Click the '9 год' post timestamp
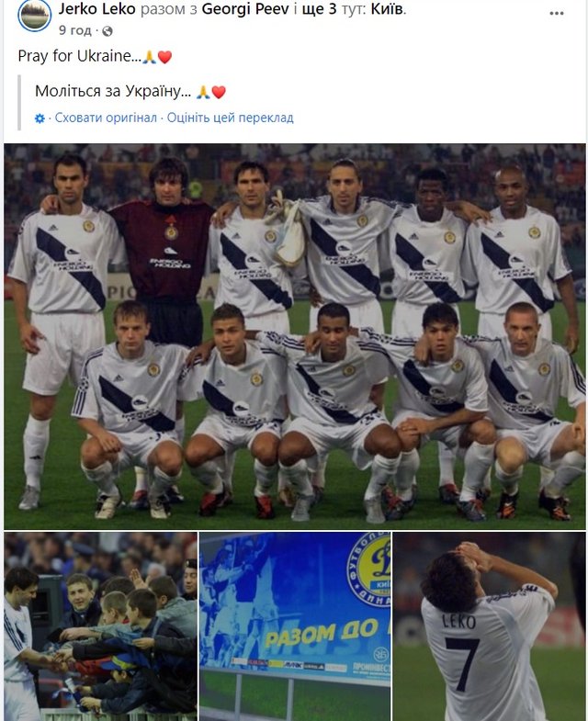Screen dimensions: 588x721 coord(75,30)
